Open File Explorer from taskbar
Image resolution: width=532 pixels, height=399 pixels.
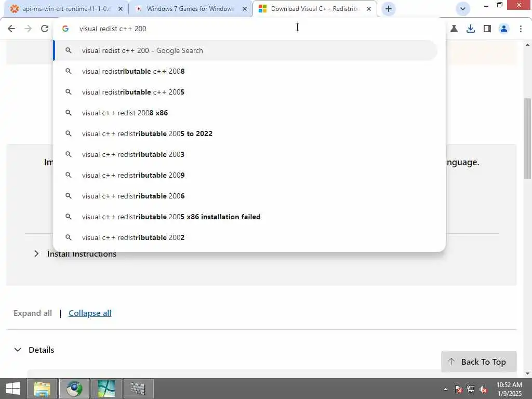(42, 389)
